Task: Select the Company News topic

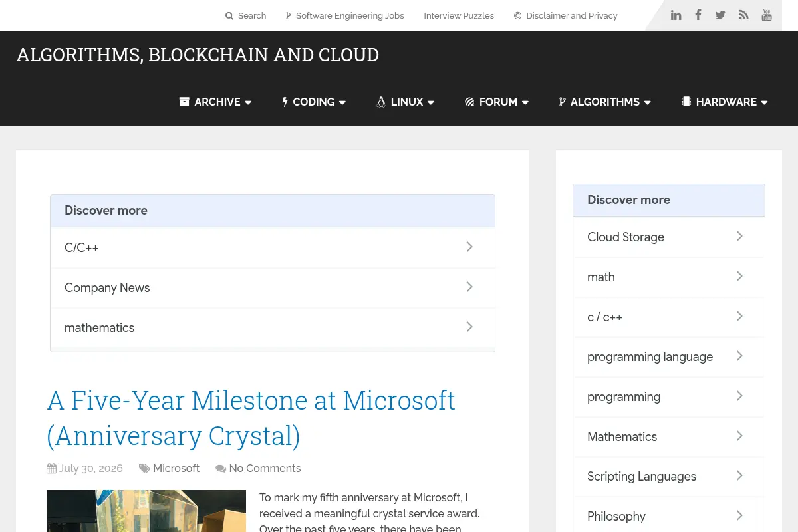Action: 273,287
